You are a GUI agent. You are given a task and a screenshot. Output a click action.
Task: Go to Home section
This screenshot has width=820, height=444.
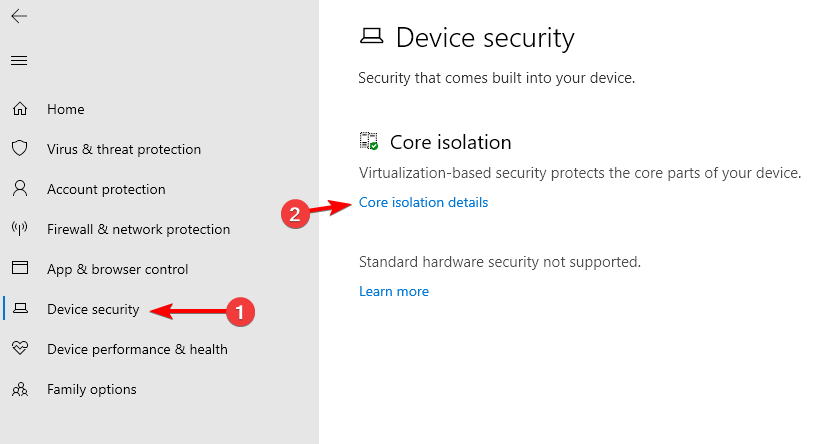pyautogui.click(x=65, y=109)
